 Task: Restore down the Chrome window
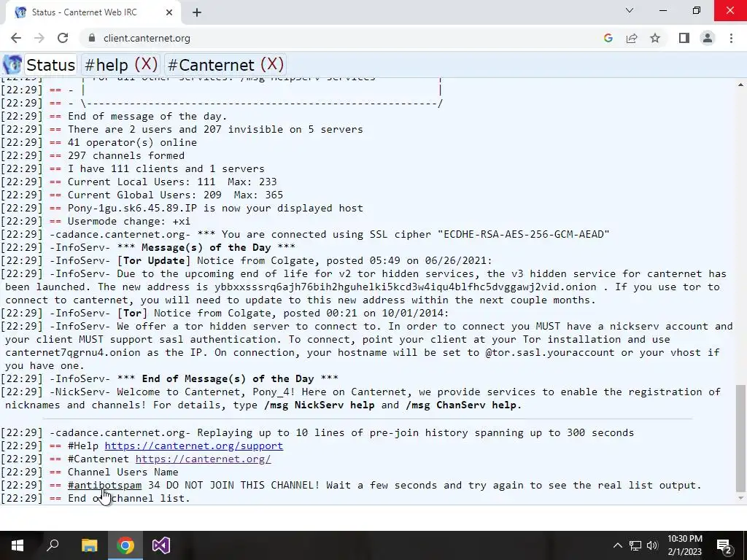coord(697,10)
